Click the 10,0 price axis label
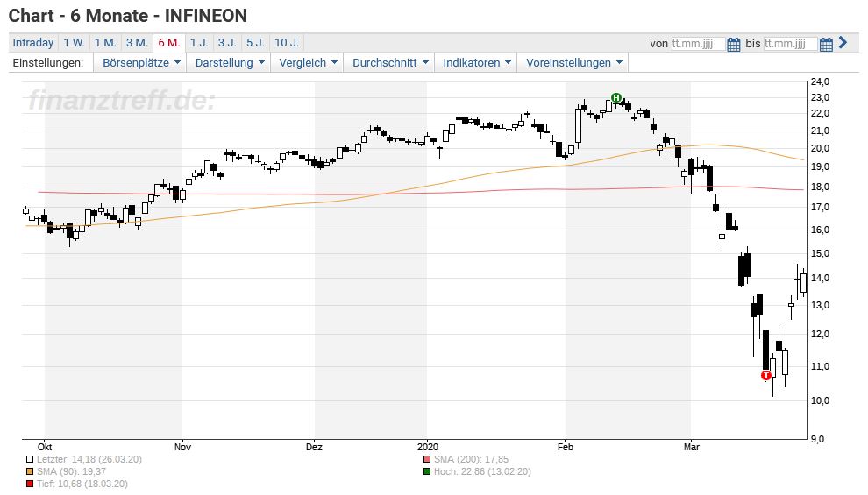 (820, 400)
